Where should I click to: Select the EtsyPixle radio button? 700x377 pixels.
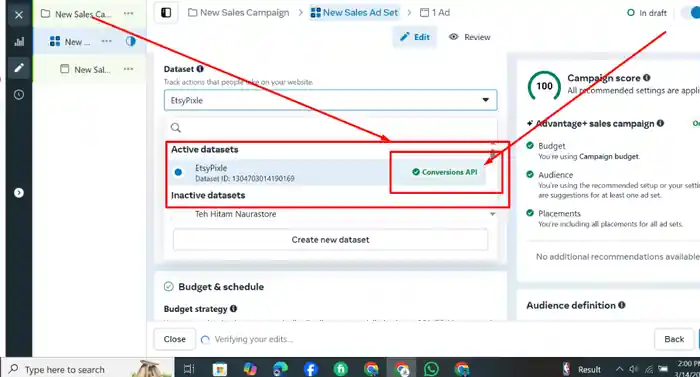(x=178, y=172)
